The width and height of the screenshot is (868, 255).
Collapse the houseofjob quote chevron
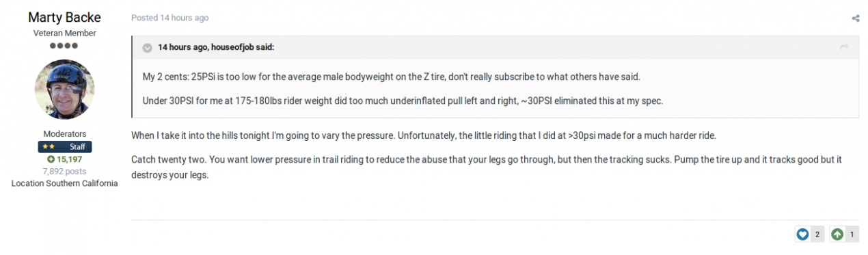click(x=147, y=47)
